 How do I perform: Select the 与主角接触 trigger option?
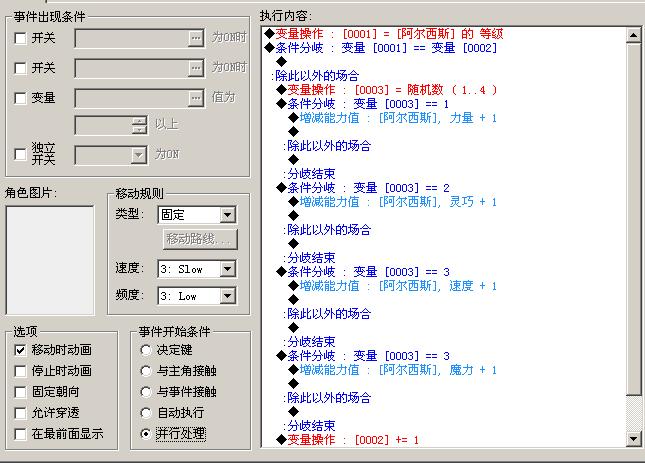tap(146, 371)
